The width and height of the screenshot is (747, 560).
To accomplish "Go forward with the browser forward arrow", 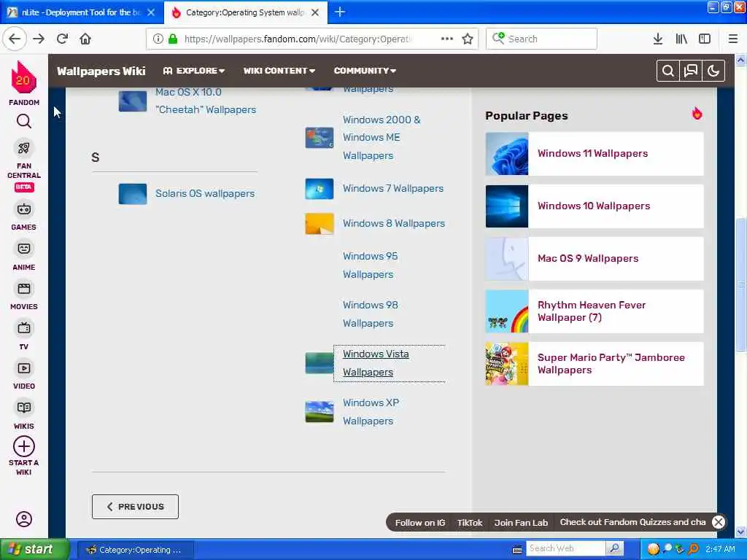I will (39, 39).
